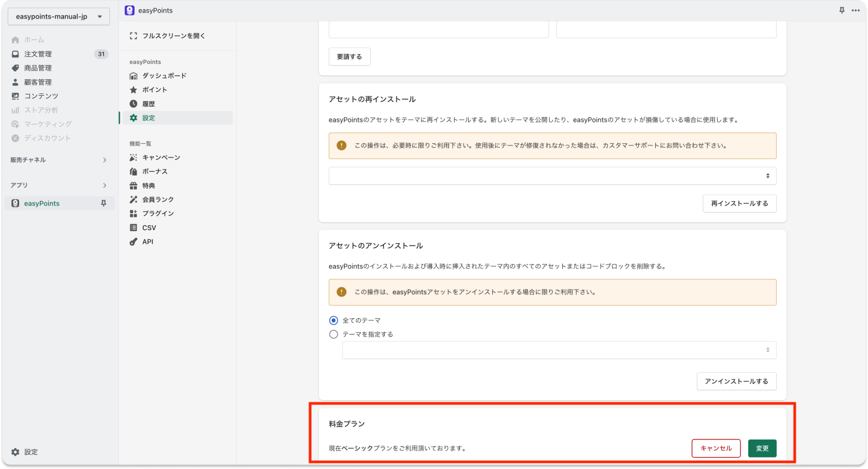The width and height of the screenshot is (868, 469).
Task: Click the discount percent icon
Action: pos(15,138)
